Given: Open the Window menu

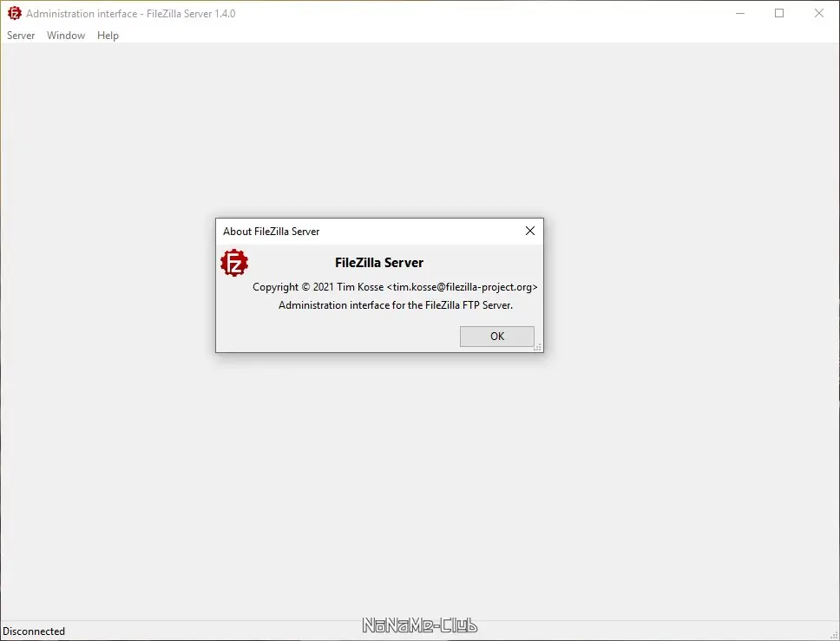Looking at the screenshot, I should (x=66, y=36).
